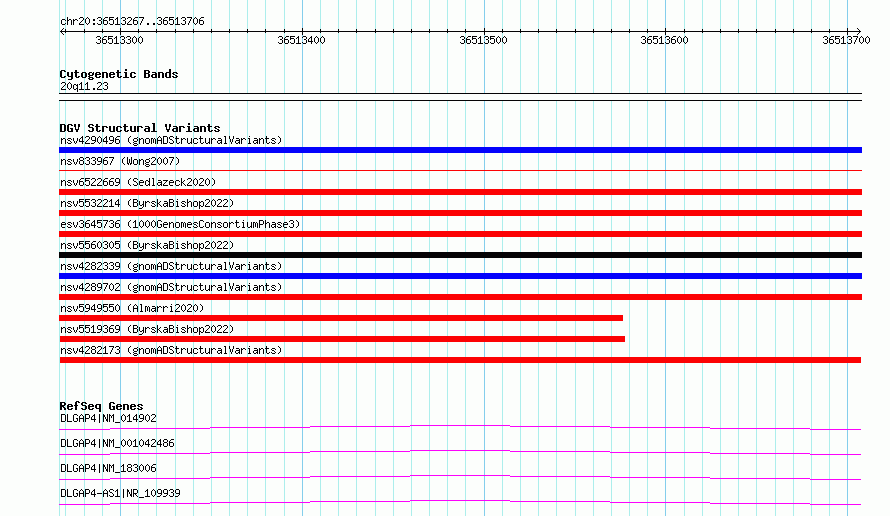
Task: Open gene DLGAP4|NM_183006 label
Action: pyautogui.click(x=108, y=468)
